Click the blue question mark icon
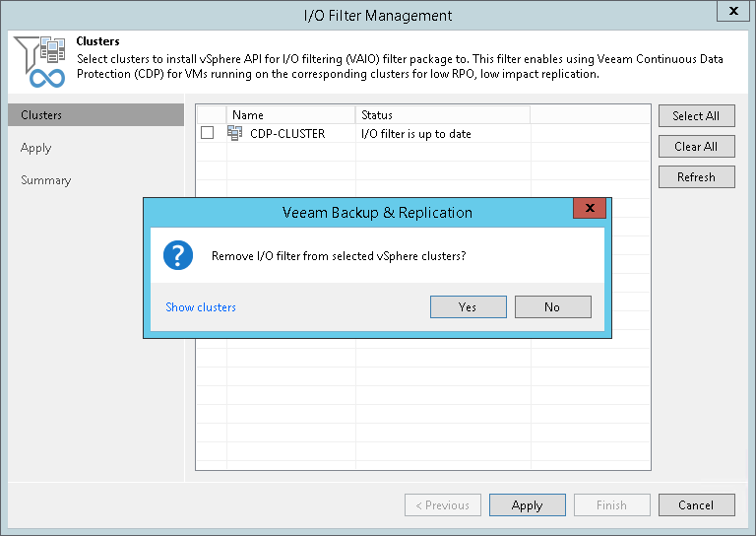 pos(178,255)
